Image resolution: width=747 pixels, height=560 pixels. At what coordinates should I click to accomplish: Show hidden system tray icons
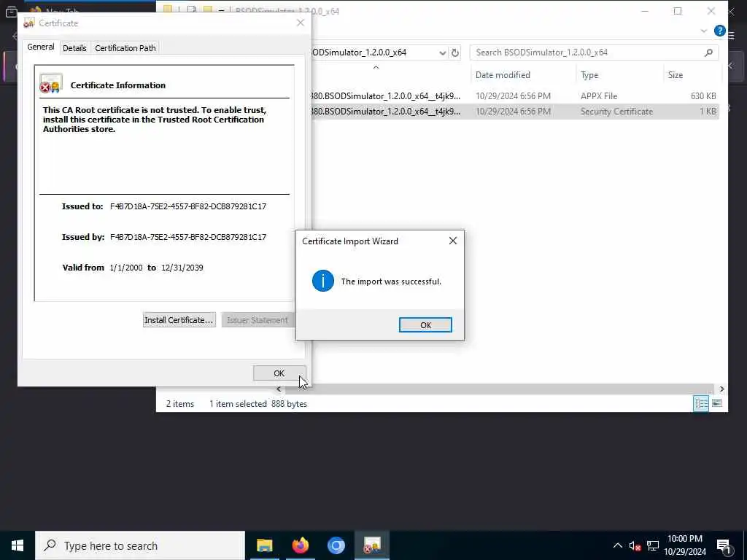[x=617, y=545]
